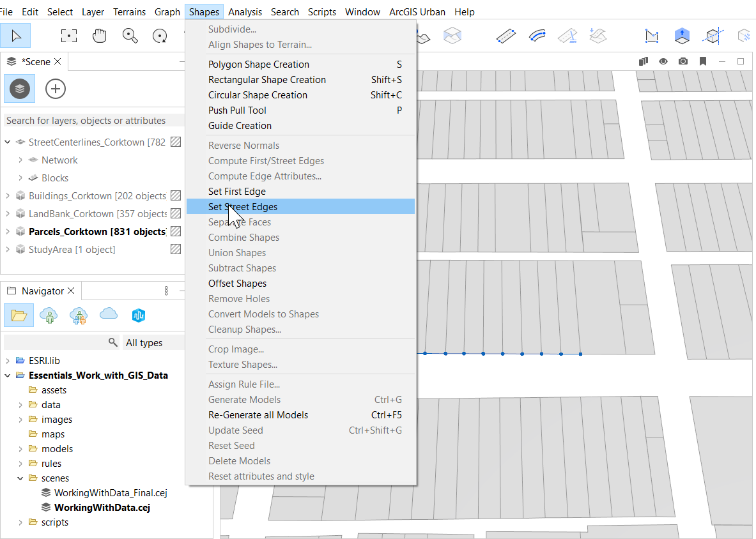Toggle viewport isolation eye icon
The image size is (756, 539).
click(x=663, y=61)
